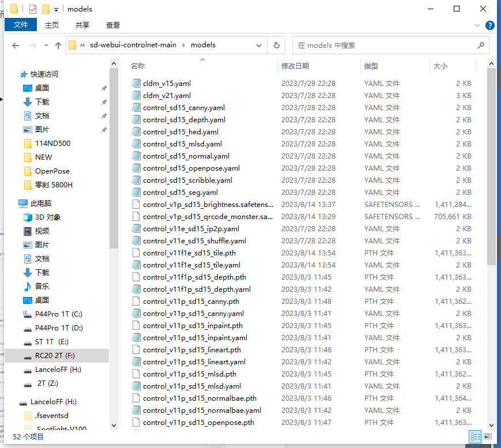The image size is (501, 448).
Task: Click the New Folder icon in quick access toolbar
Action: coord(45,9)
